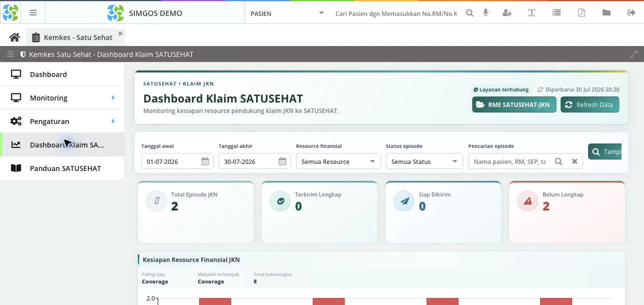Click the Total kekurangan value 8
The width and height of the screenshot is (644, 305).
click(255, 281)
